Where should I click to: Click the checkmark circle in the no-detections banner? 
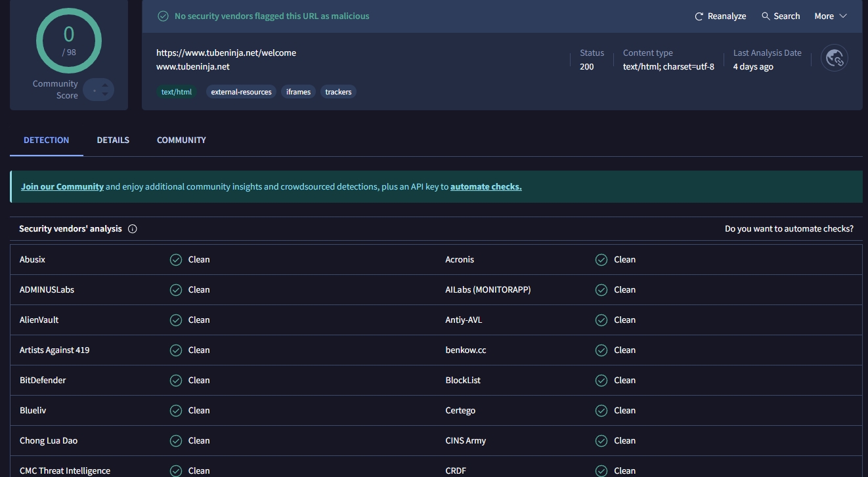(163, 16)
